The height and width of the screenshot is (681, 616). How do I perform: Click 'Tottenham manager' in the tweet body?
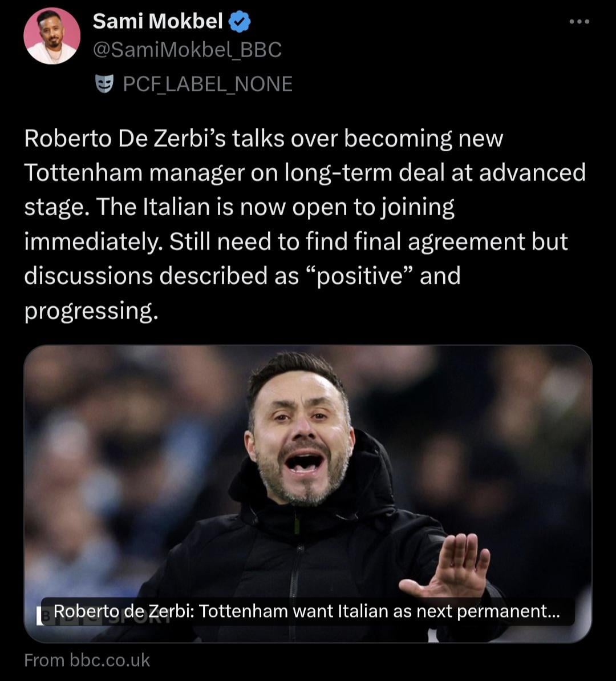137,172
